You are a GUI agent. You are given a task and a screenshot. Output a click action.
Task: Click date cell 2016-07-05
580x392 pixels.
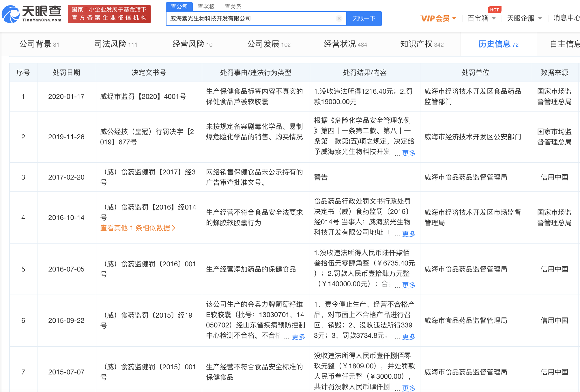[x=66, y=269]
